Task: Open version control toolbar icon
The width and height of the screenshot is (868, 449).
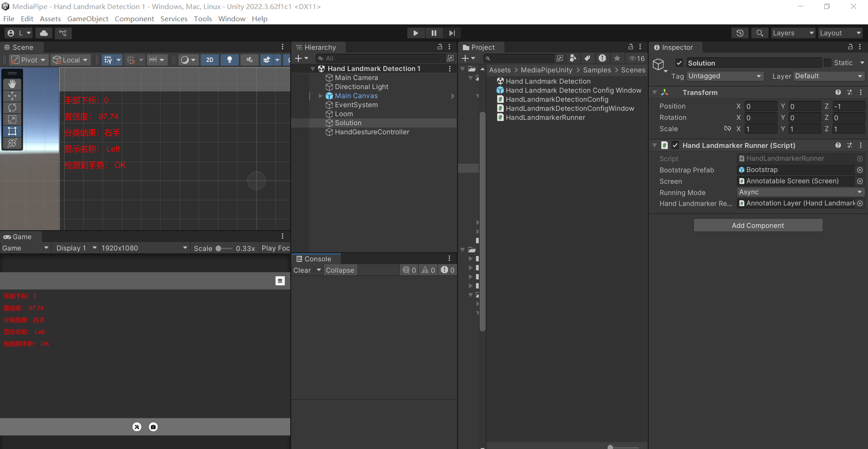Action: (63, 33)
